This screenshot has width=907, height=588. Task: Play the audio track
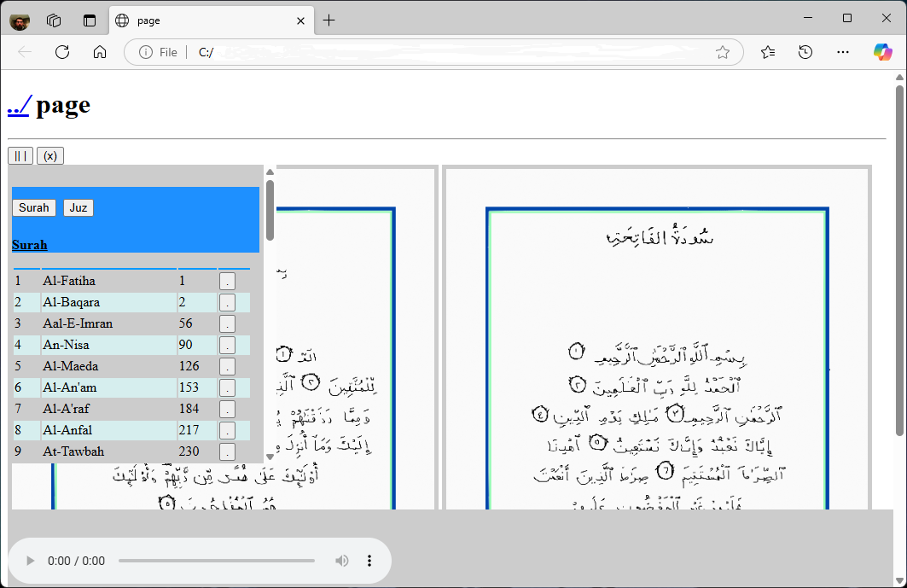coord(31,561)
